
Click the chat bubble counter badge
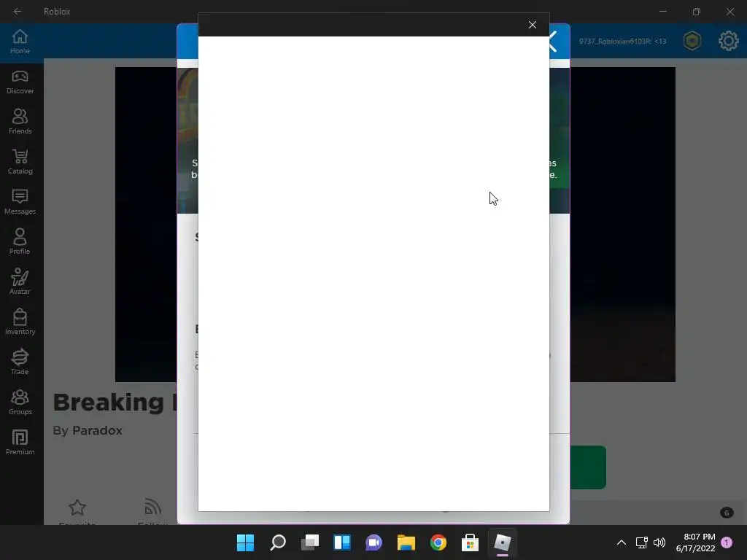coord(727,513)
